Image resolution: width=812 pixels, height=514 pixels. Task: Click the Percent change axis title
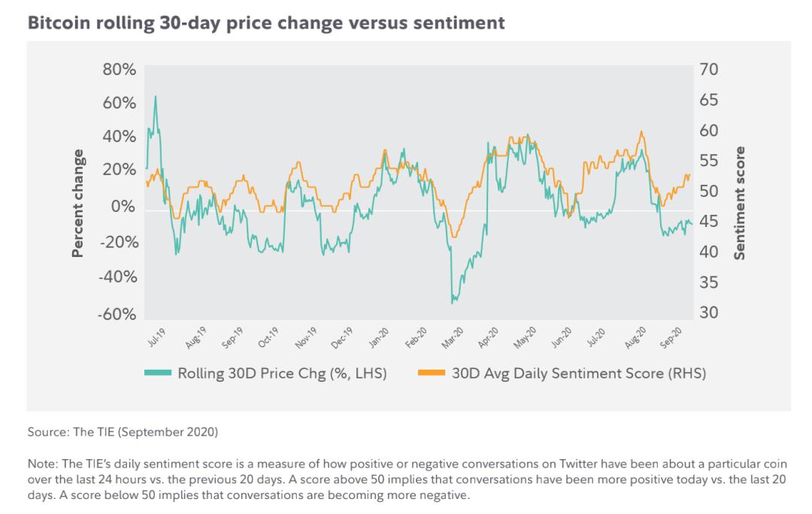tap(77, 204)
